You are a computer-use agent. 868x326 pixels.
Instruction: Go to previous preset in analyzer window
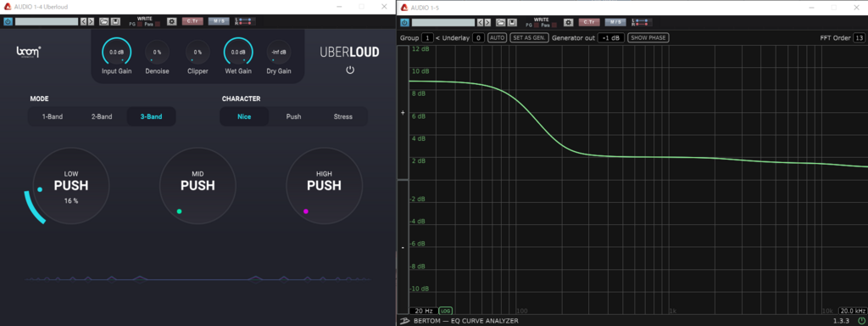point(481,22)
